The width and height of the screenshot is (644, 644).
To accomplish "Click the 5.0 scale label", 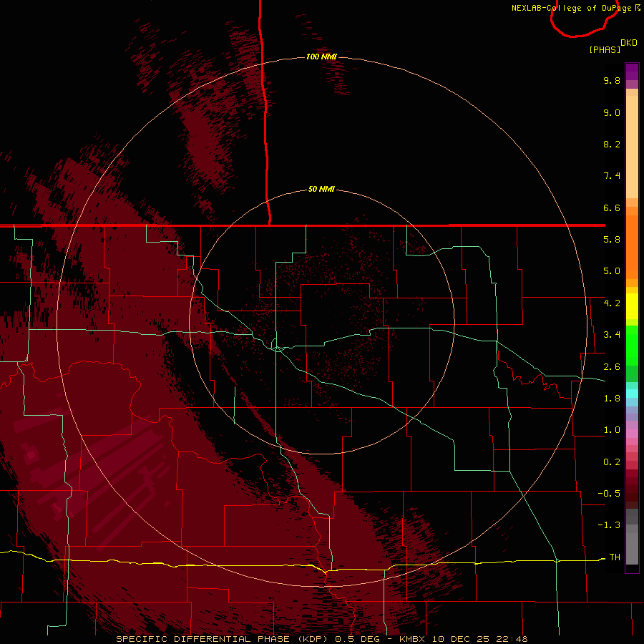I will click(612, 271).
